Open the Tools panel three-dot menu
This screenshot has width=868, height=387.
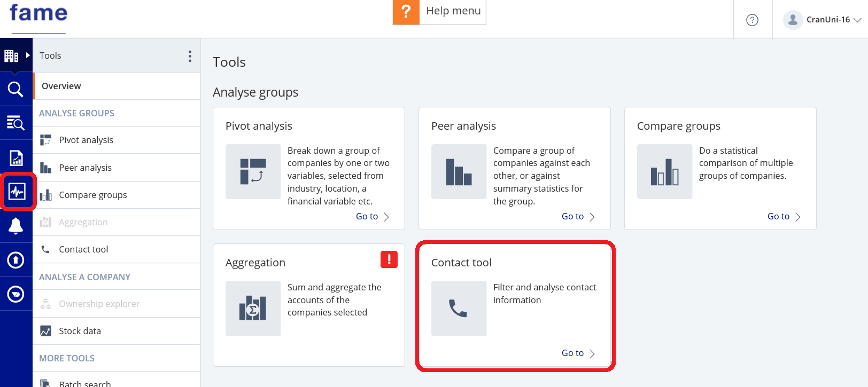pyautogui.click(x=190, y=56)
